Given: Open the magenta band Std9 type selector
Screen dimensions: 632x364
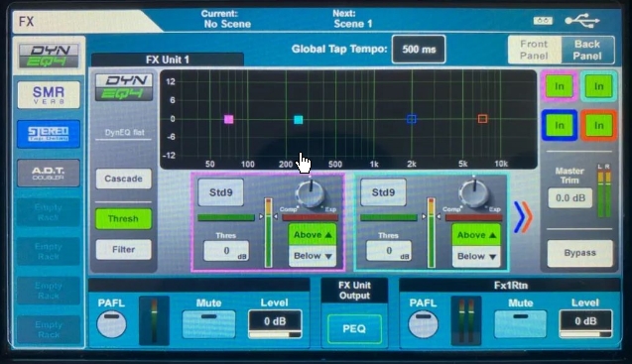Looking at the screenshot, I should [x=221, y=192].
